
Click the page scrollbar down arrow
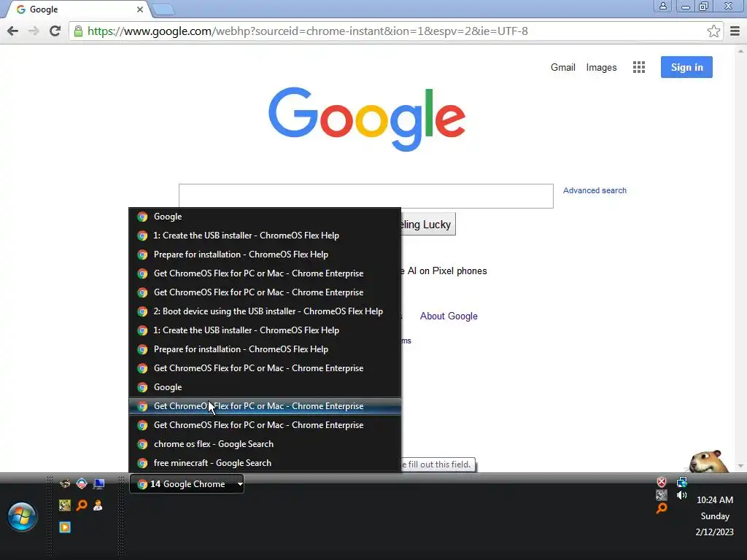pyautogui.click(x=740, y=466)
